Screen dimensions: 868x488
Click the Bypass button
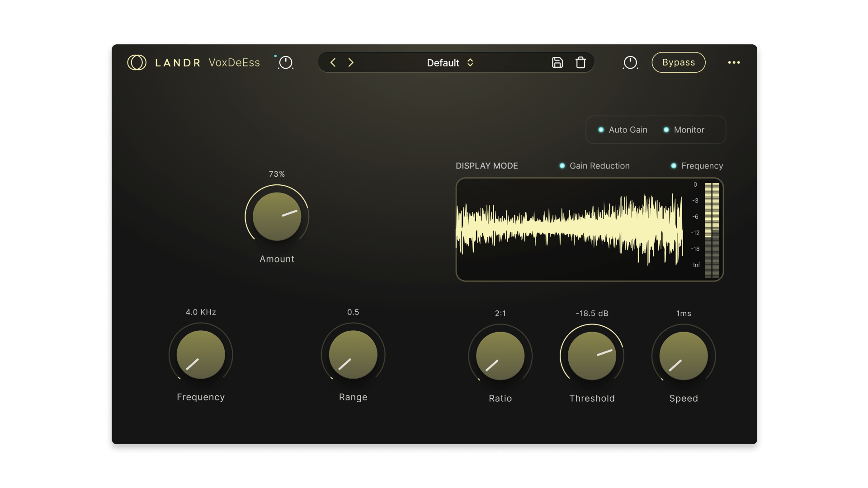click(x=678, y=62)
